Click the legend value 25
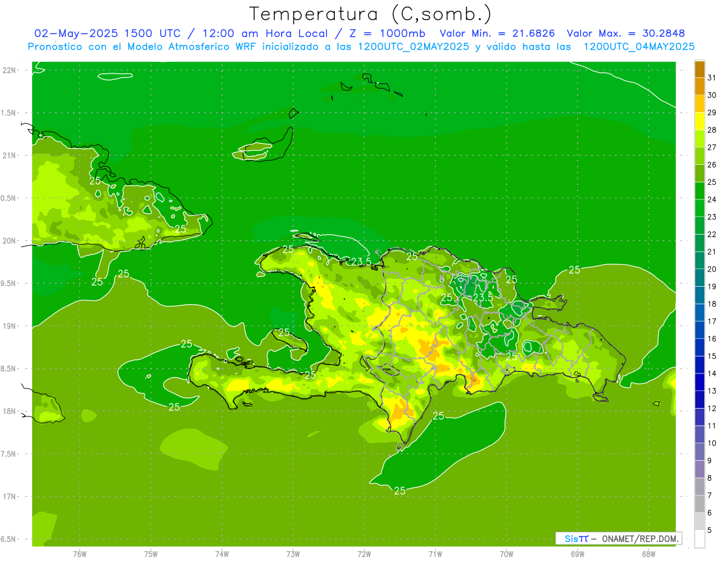Image resolution: width=728 pixels, height=562 pixels. 712,182
